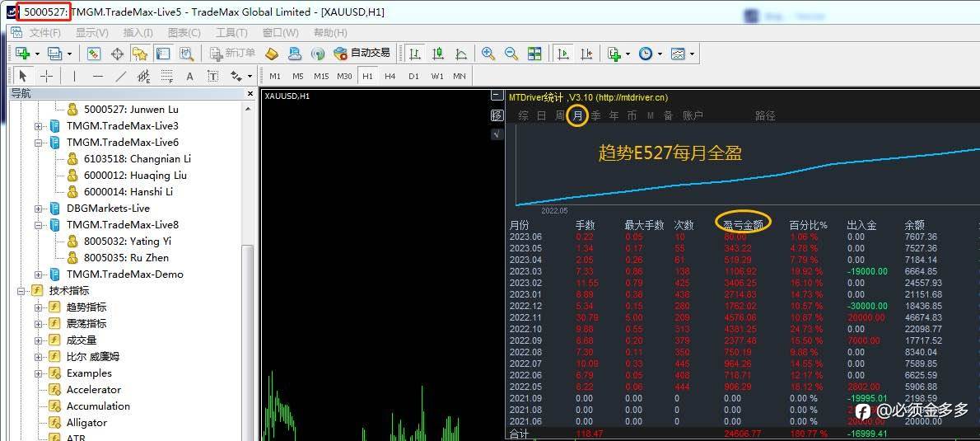Switch to line chart mode
The image size is (980, 441).
(x=460, y=54)
